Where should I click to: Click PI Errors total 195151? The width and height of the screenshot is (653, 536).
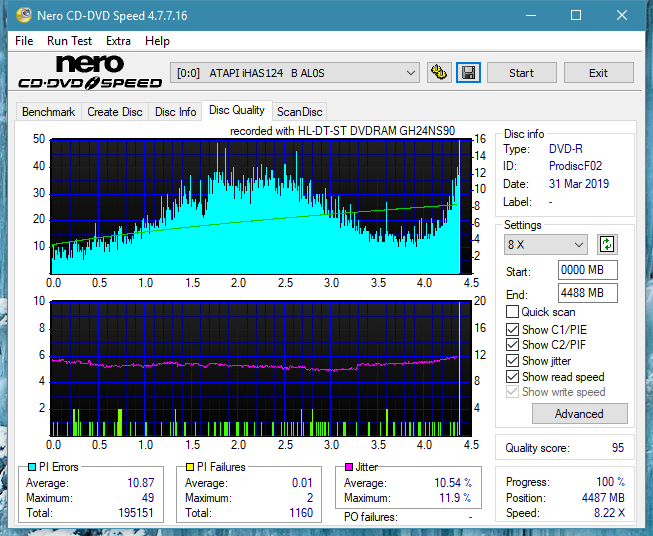pyautogui.click(x=136, y=513)
